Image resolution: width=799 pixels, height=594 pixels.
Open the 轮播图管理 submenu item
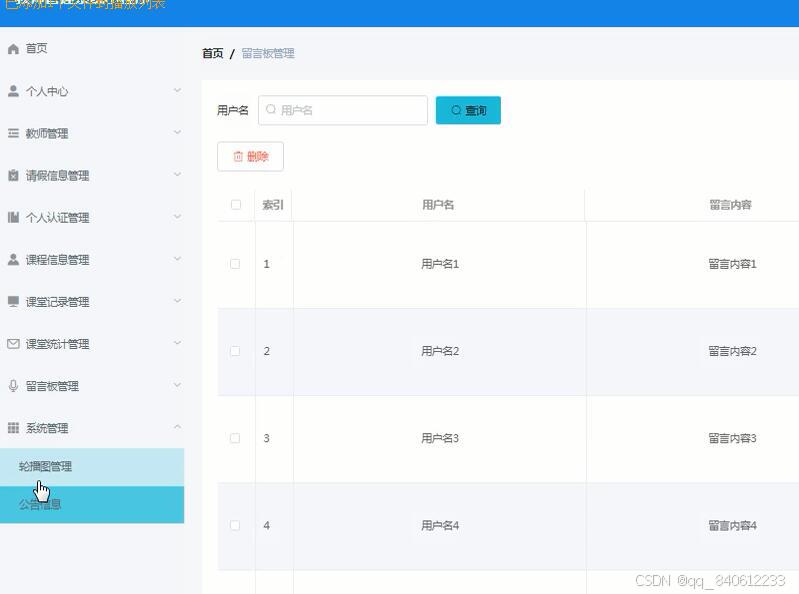(x=92, y=467)
